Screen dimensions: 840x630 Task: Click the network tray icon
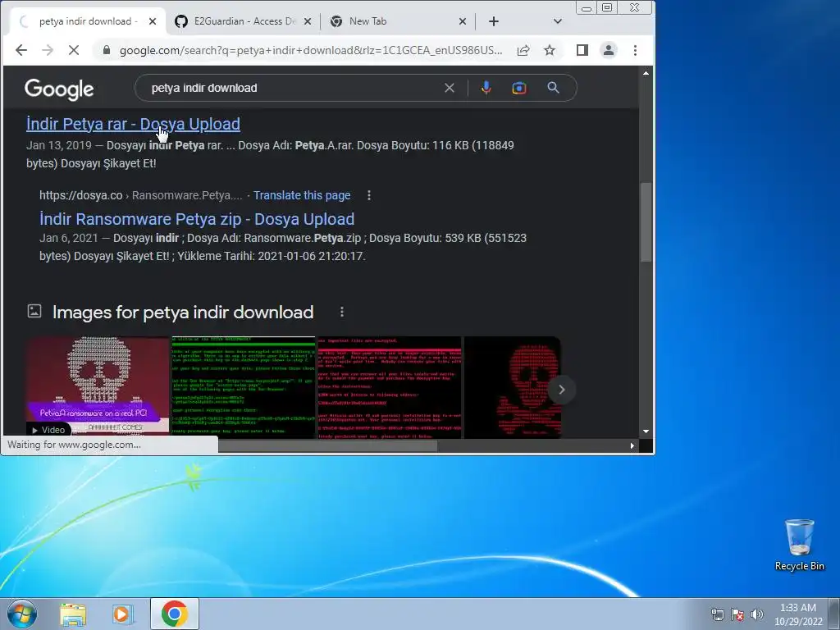(717, 614)
